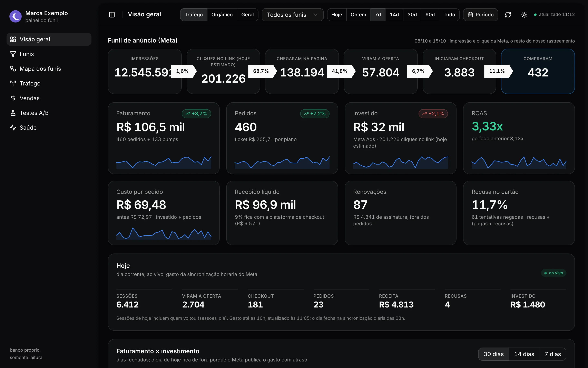
Task: Click the Mapa dos funis icon
Action: [x=13, y=69]
